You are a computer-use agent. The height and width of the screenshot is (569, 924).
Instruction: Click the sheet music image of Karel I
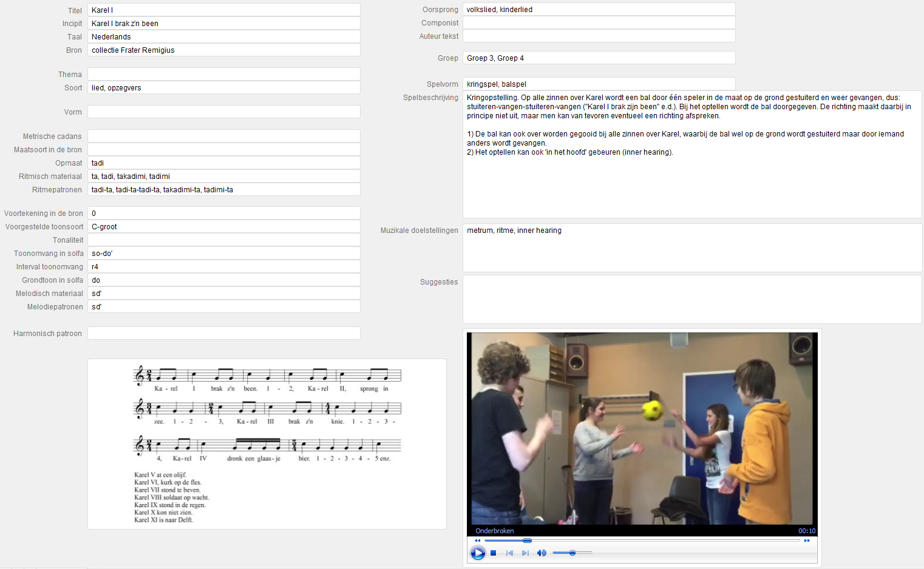click(x=267, y=443)
